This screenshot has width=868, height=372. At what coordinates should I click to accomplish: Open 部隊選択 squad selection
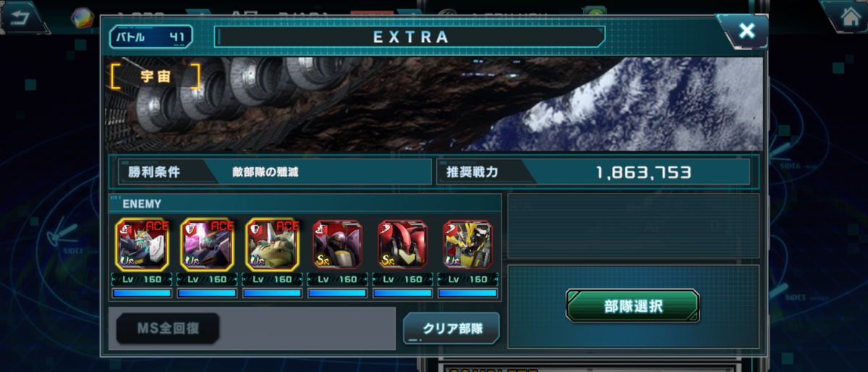pyautogui.click(x=633, y=306)
